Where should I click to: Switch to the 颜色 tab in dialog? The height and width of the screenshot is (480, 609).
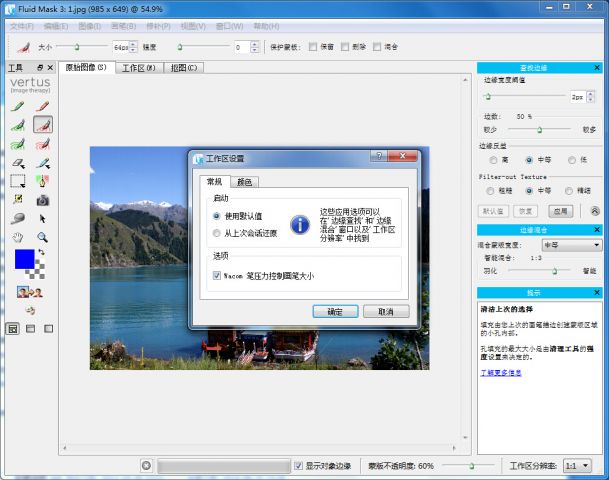click(x=244, y=182)
